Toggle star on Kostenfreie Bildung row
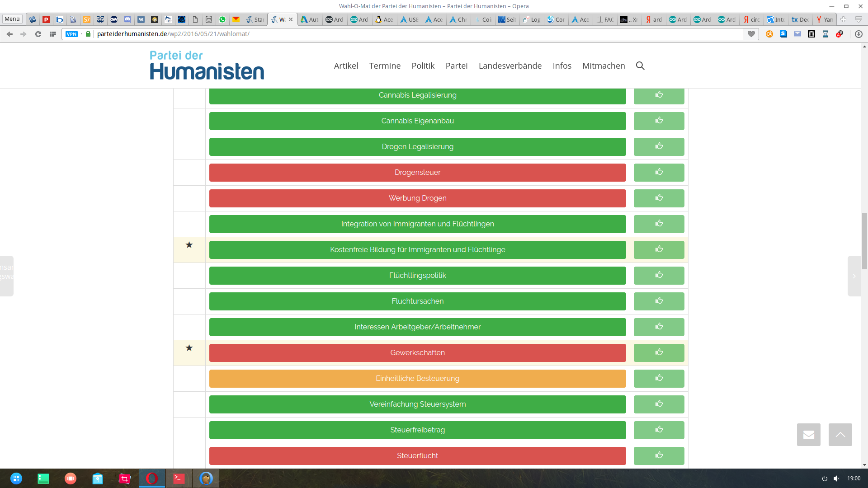 click(189, 245)
